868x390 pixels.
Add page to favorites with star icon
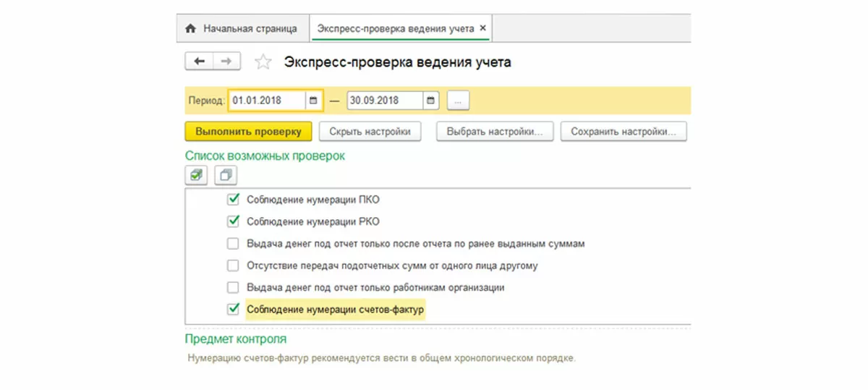click(x=263, y=62)
